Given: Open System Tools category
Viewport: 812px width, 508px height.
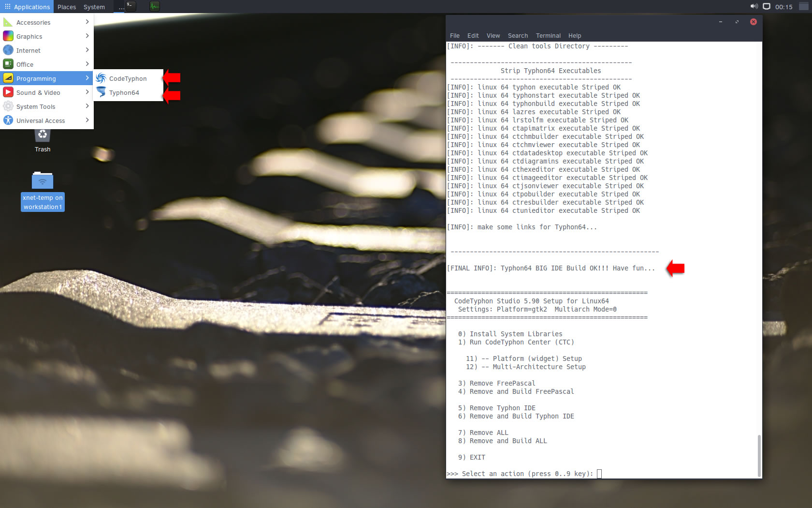Looking at the screenshot, I should (x=46, y=106).
